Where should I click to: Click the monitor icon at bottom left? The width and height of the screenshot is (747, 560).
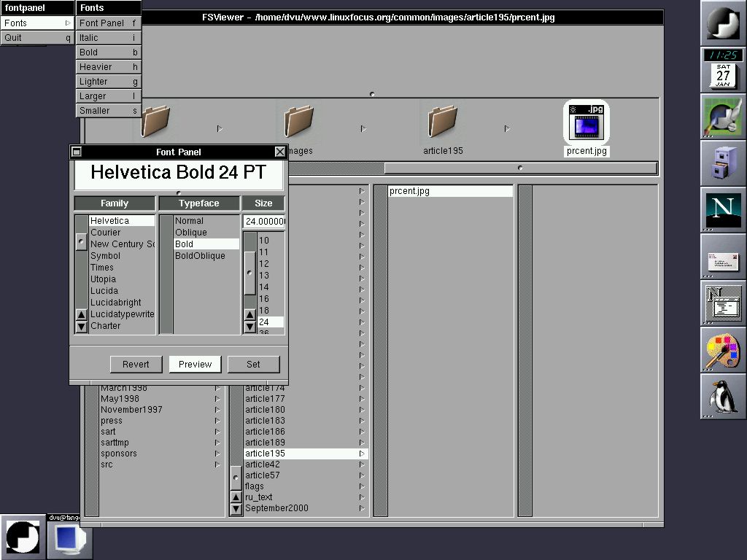coord(70,540)
